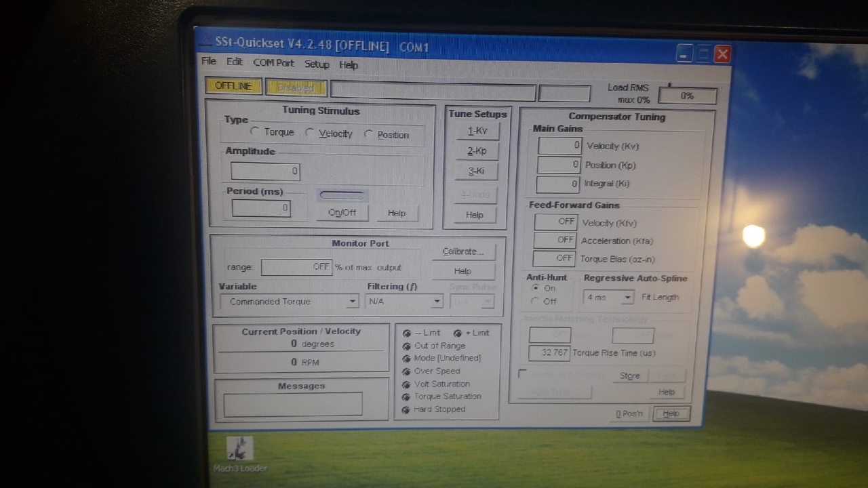Click the 4-Undo tune setup button
Viewport: 868px width, 488px height.
coord(475,195)
